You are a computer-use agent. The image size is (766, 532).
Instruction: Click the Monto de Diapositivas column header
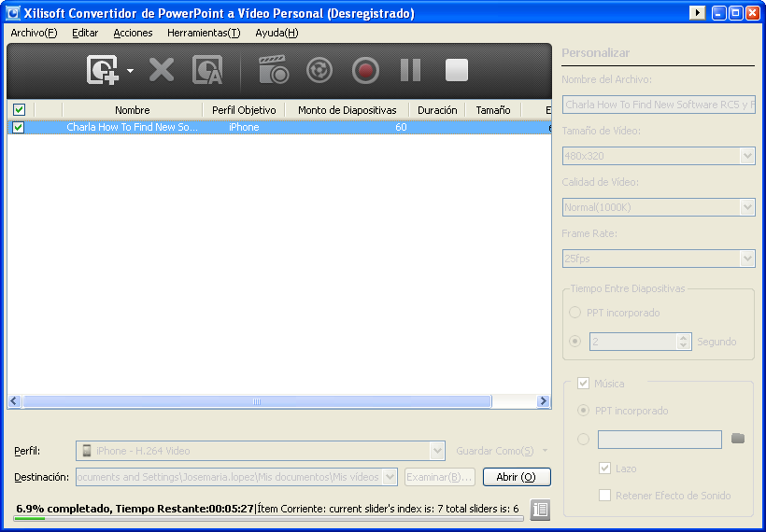[347, 110]
